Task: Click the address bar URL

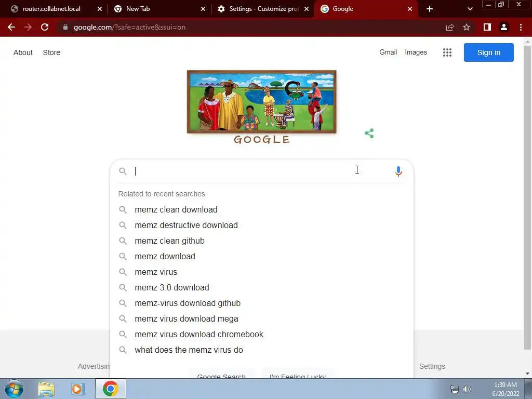Action: [129, 27]
